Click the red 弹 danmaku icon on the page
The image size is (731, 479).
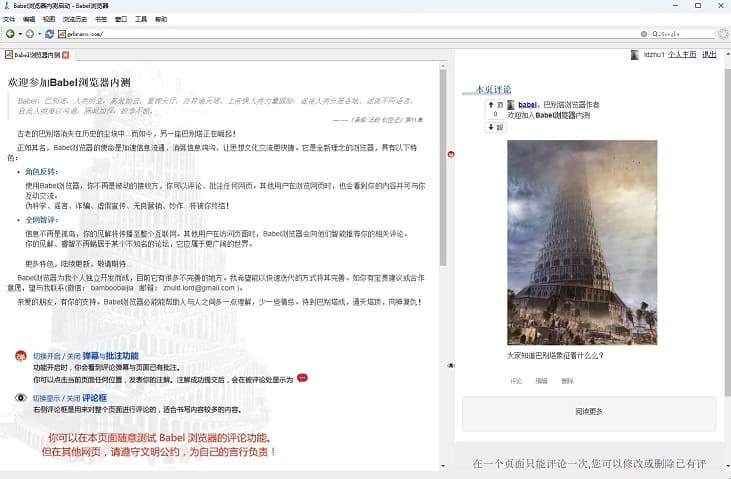coord(21,356)
